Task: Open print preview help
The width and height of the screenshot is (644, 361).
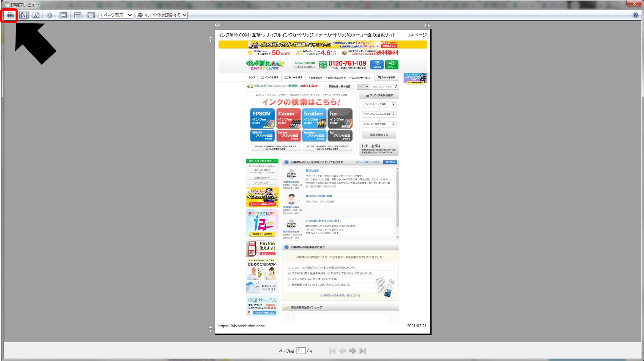Action: click(636, 15)
